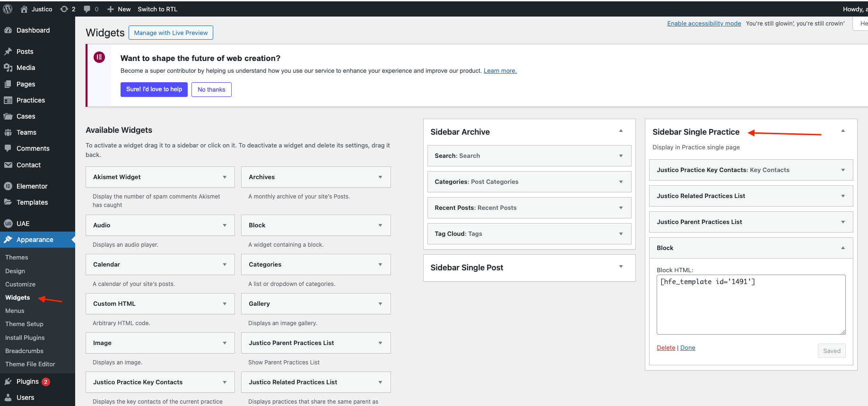
Task: Dismiss the notice with No thanks
Action: tap(211, 89)
